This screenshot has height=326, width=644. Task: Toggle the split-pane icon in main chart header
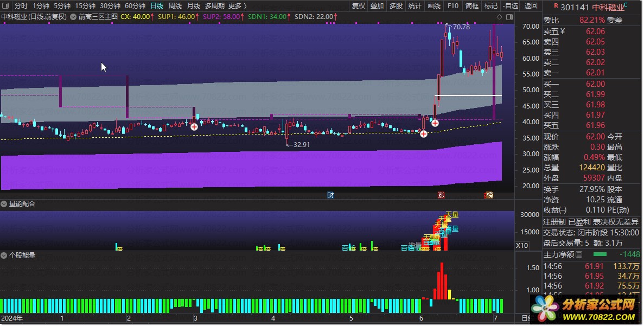(x=509, y=17)
